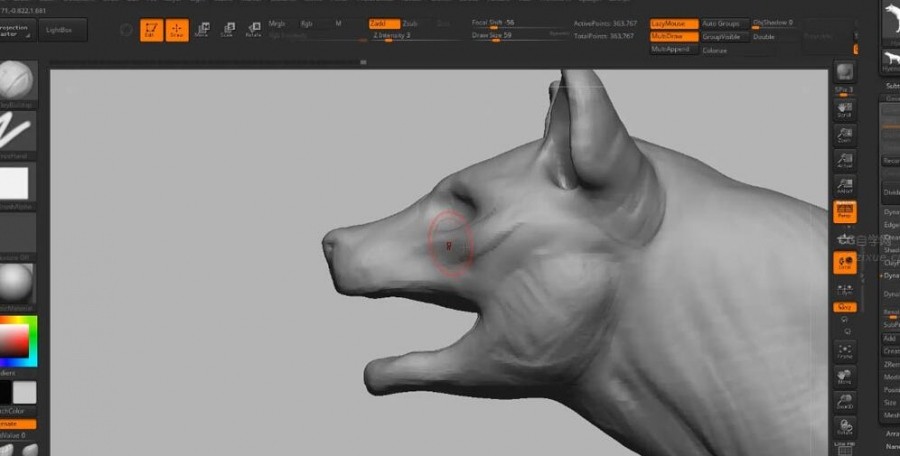Open the material sphere picker

(17, 283)
